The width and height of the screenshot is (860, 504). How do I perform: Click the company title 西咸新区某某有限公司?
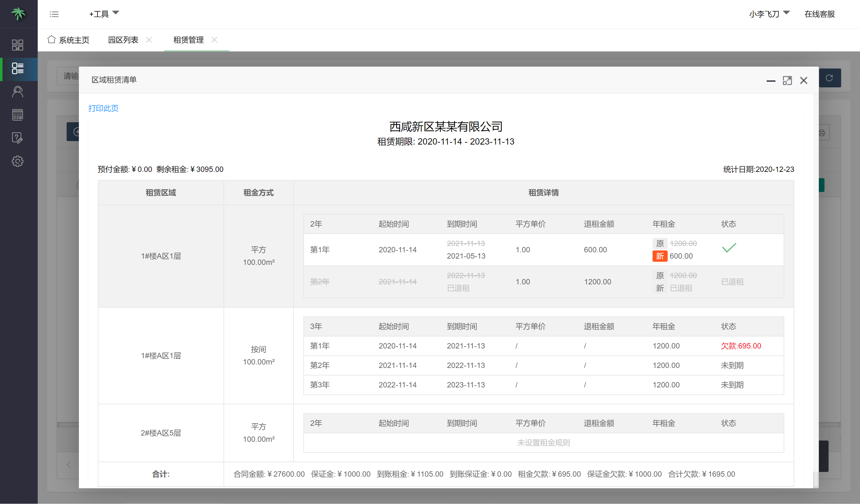tap(446, 127)
